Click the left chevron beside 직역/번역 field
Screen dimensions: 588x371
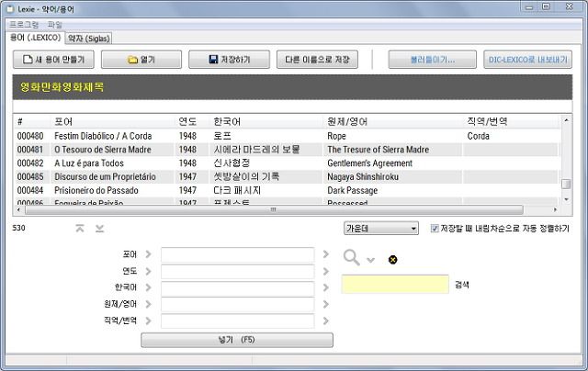pos(148,320)
